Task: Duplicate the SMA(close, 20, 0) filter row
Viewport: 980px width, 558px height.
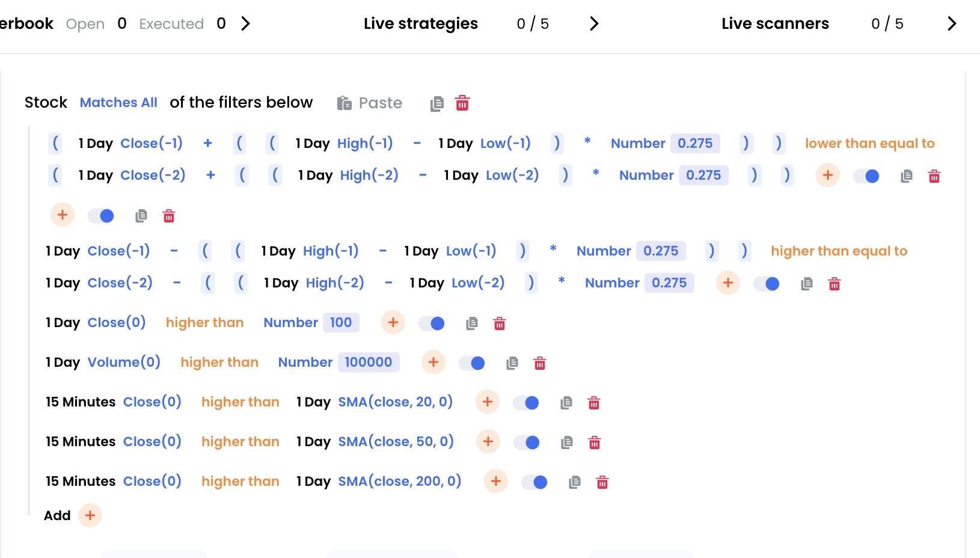Action: 566,403
